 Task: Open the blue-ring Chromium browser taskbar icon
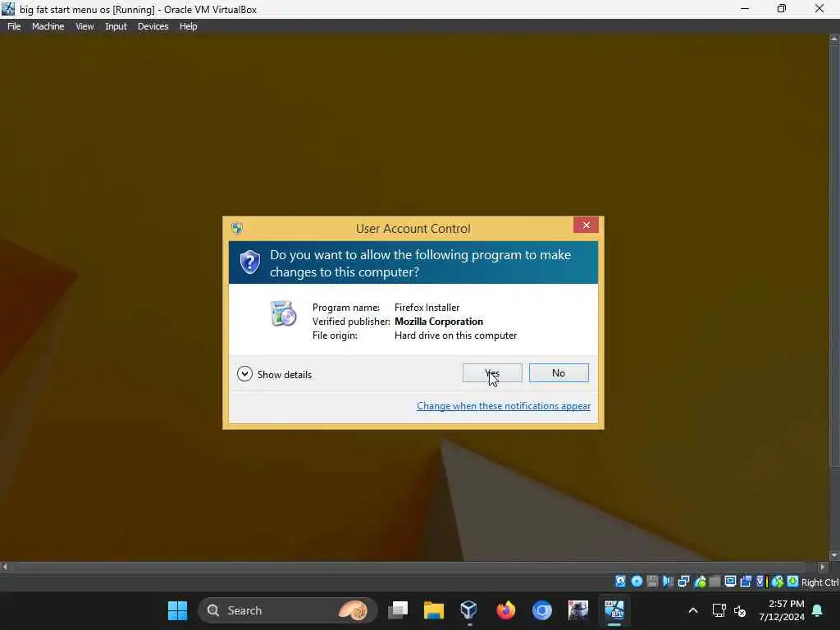(541, 610)
